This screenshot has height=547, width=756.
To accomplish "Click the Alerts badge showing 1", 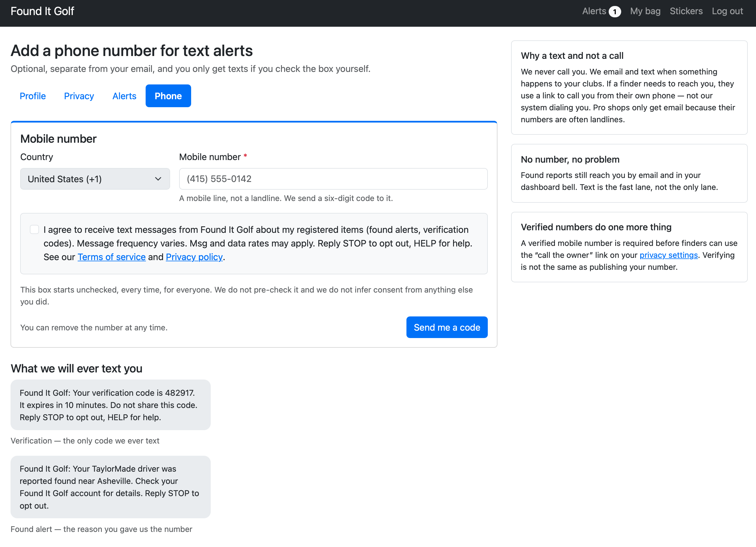I will [614, 12].
